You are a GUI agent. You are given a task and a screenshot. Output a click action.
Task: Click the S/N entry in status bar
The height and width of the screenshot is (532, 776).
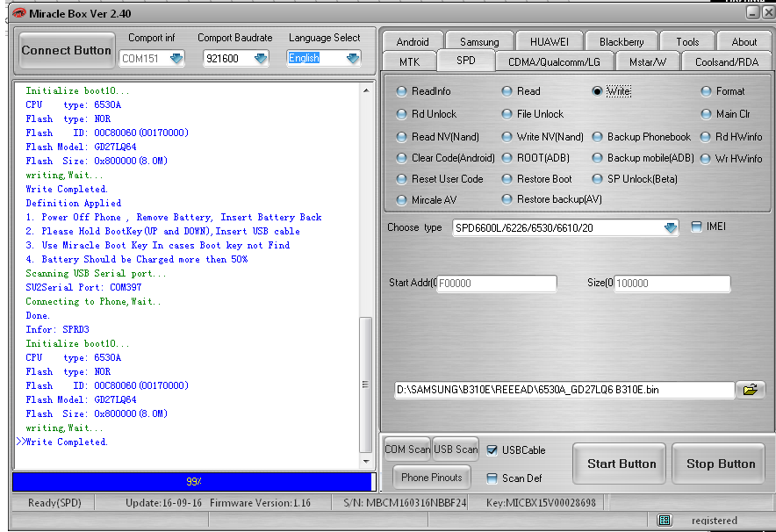coord(405,503)
